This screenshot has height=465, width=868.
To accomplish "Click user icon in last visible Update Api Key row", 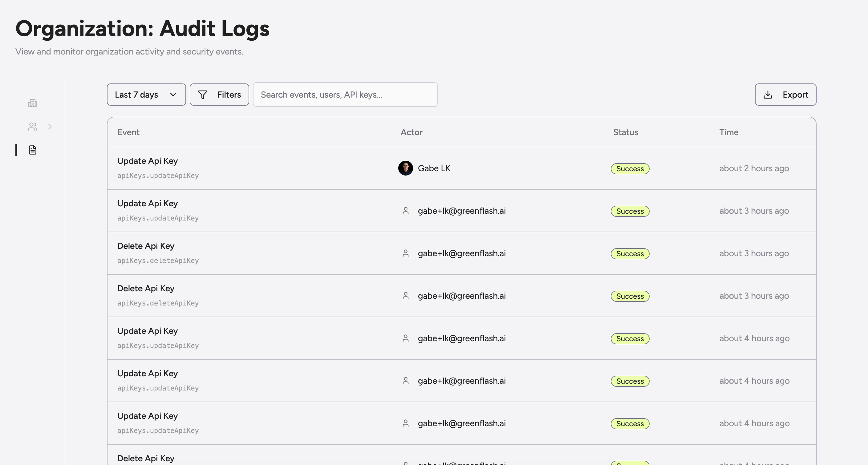I will (x=406, y=423).
